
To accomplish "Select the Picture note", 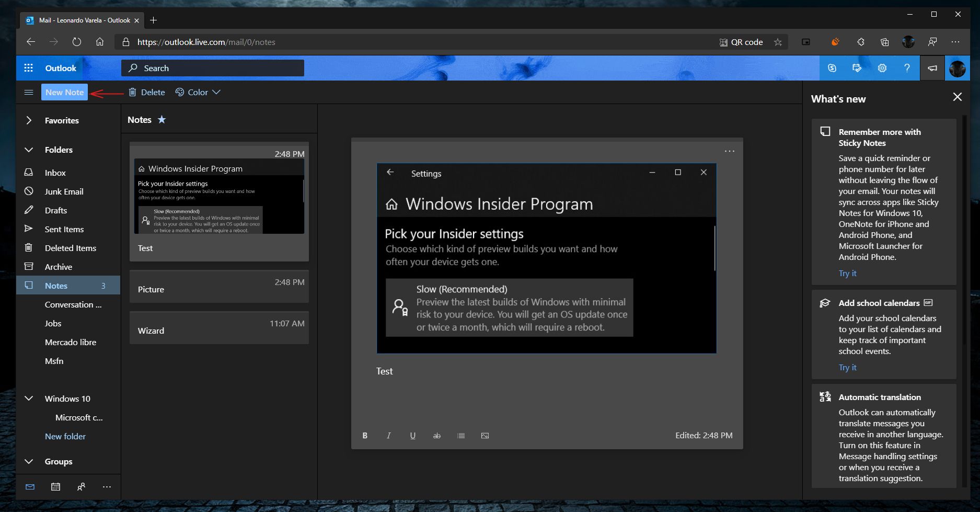I will 219,287.
